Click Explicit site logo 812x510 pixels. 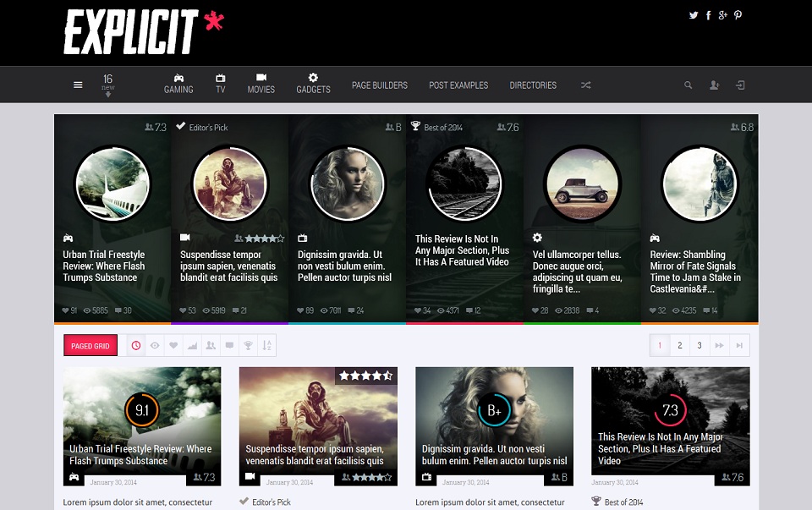click(x=144, y=31)
